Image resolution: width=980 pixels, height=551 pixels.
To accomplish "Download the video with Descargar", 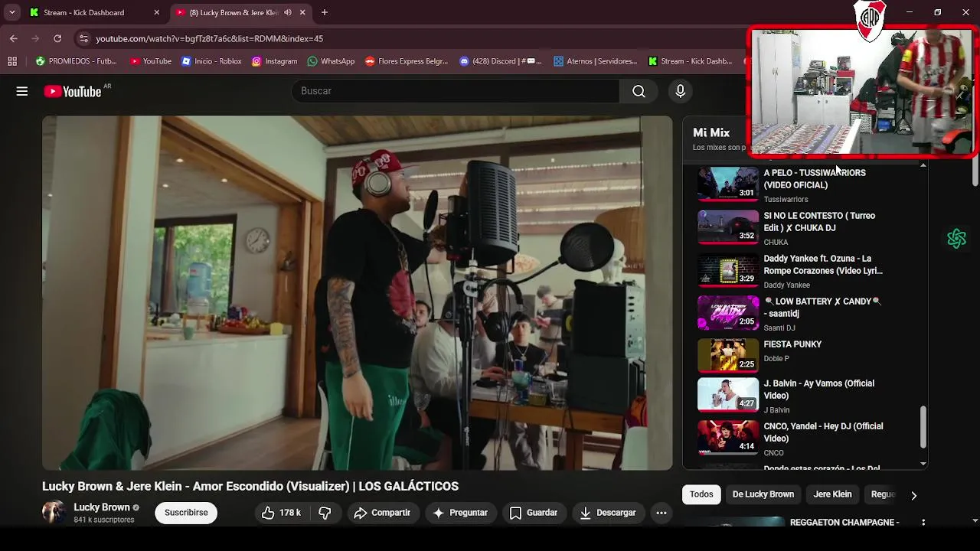I will 608,513.
